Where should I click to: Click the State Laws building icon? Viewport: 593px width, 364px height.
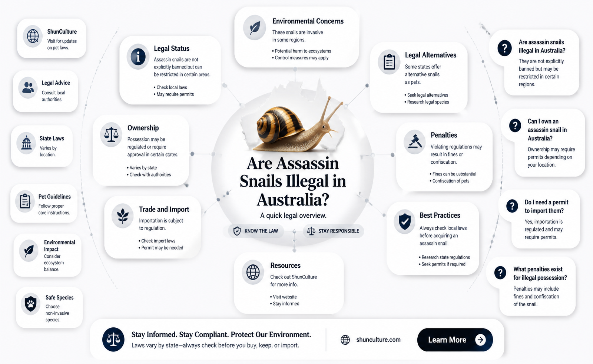(26, 143)
